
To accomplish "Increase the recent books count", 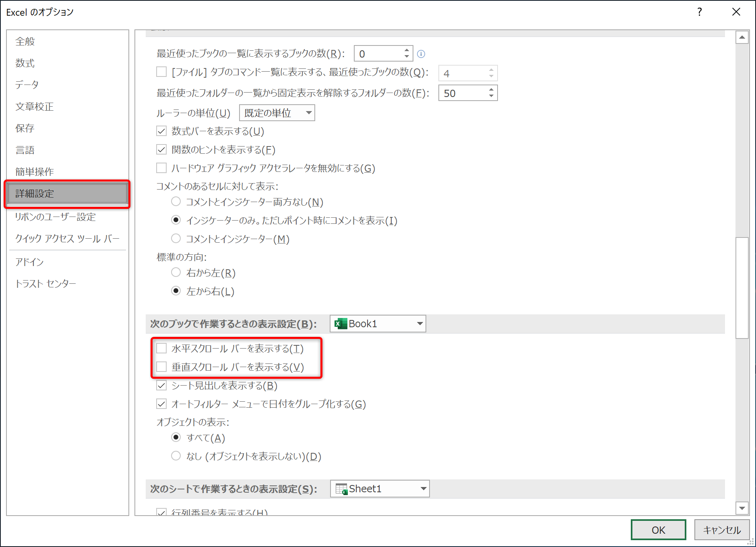I will 407,50.
